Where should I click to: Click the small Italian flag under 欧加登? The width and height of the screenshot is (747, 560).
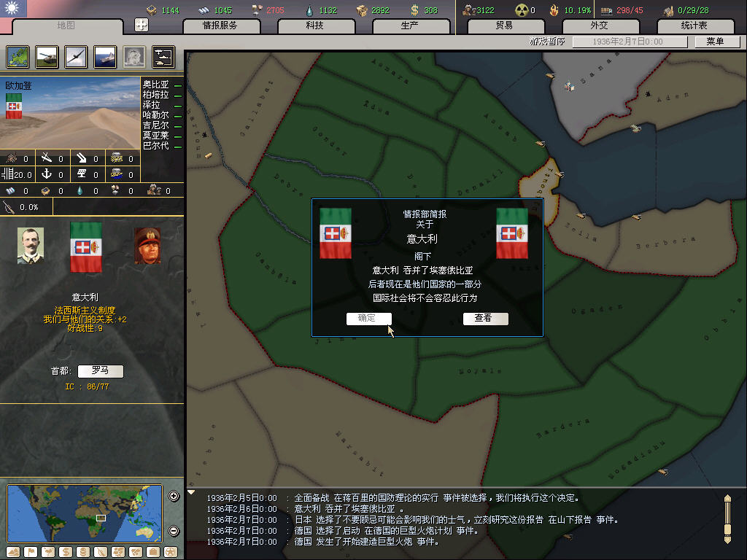[14, 106]
